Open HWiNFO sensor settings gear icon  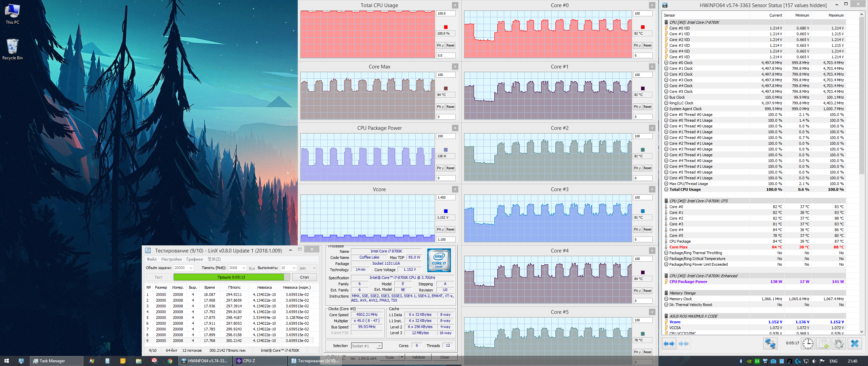[839, 344]
